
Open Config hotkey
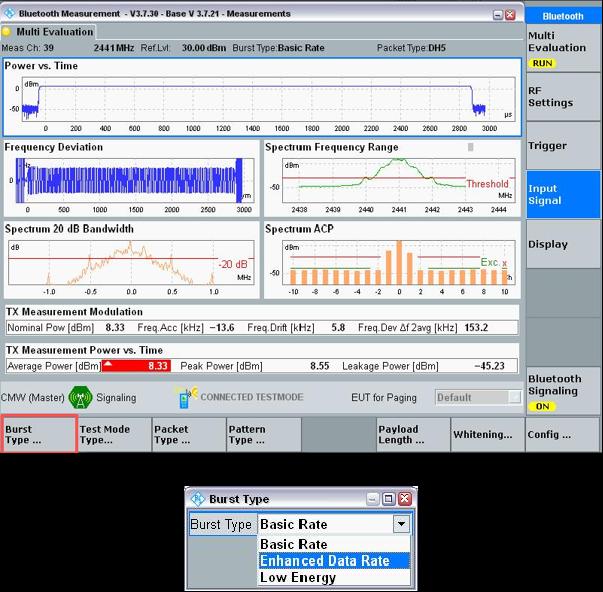(563, 435)
